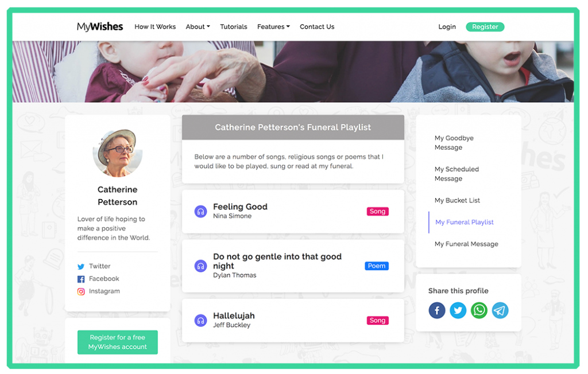Screen dimensions: 588x374
Task: Share profile via Twitter round icon
Action: pyautogui.click(x=458, y=310)
